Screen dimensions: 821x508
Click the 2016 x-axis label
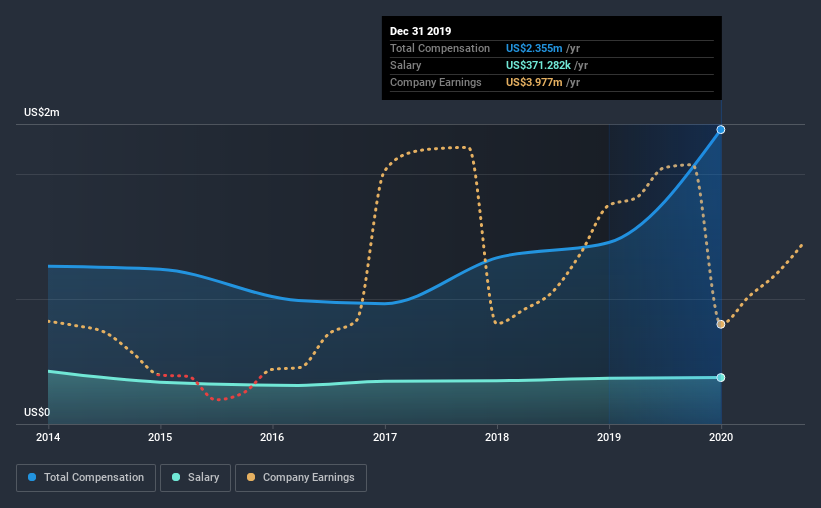click(x=272, y=437)
